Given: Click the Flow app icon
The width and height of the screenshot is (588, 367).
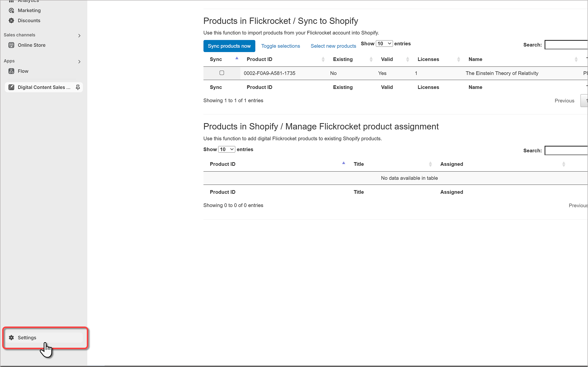Looking at the screenshot, I should click(x=11, y=71).
